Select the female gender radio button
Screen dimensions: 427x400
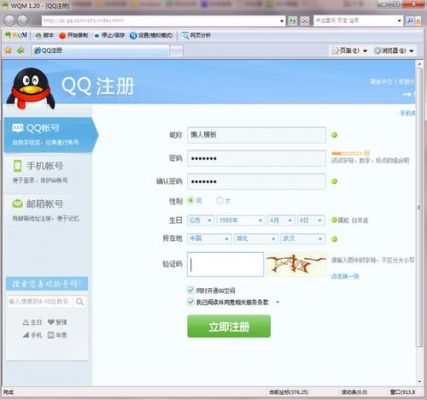pyautogui.click(x=219, y=200)
